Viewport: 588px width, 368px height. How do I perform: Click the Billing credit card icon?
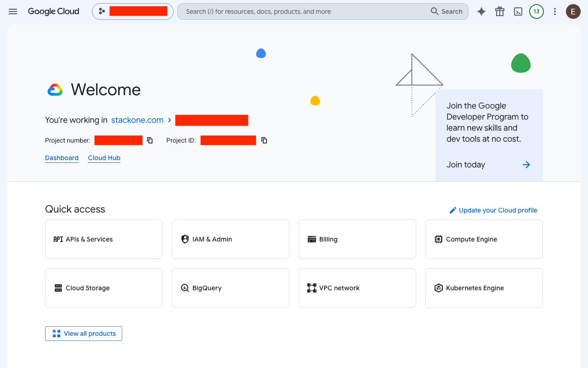tap(312, 239)
